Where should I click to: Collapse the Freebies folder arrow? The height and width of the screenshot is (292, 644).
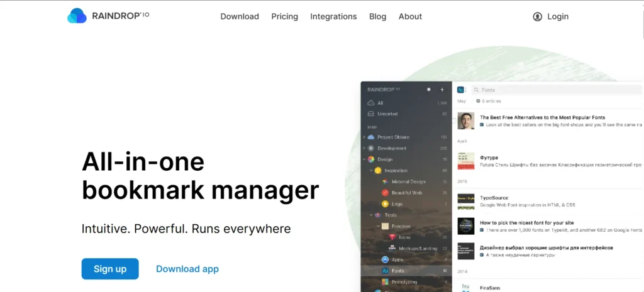(x=378, y=226)
